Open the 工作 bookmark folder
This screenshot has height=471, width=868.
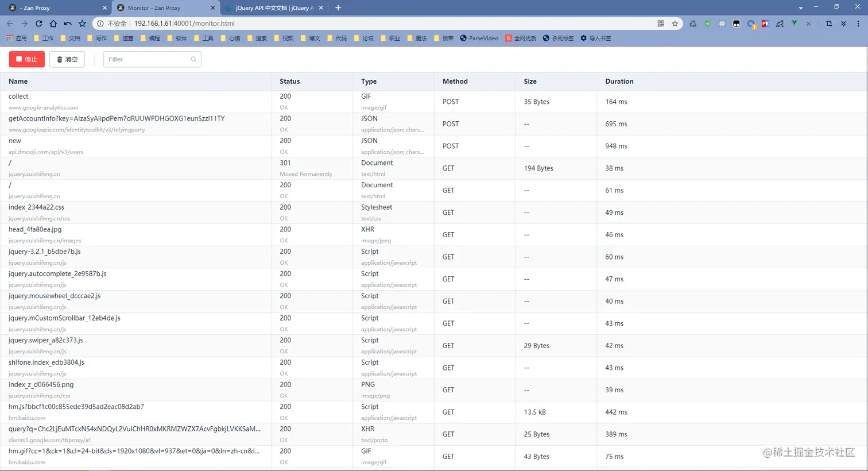pos(43,38)
